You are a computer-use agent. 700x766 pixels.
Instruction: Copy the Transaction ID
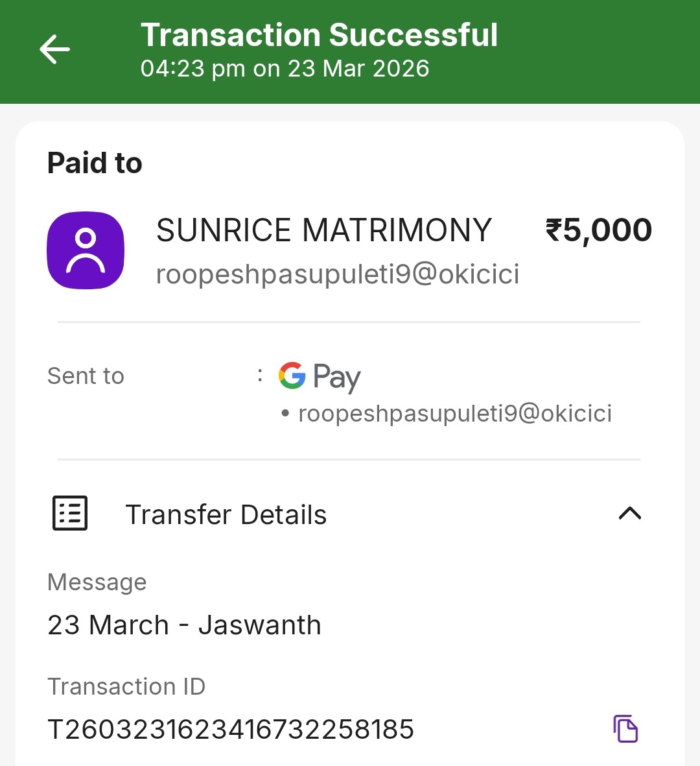pyautogui.click(x=625, y=728)
